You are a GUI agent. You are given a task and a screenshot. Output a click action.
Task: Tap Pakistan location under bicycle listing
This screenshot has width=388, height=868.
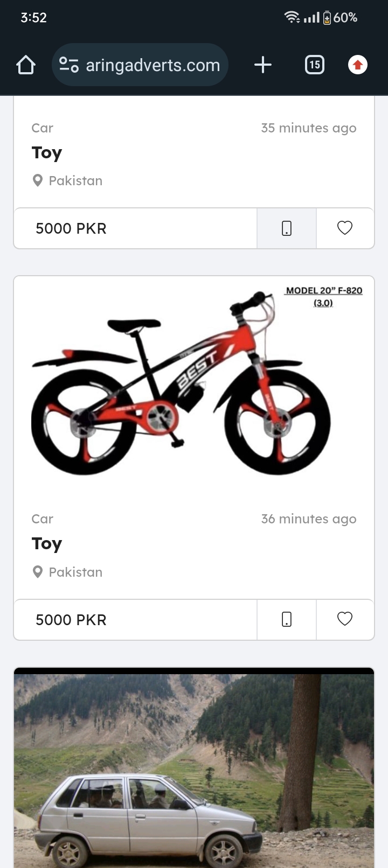pyautogui.click(x=67, y=572)
